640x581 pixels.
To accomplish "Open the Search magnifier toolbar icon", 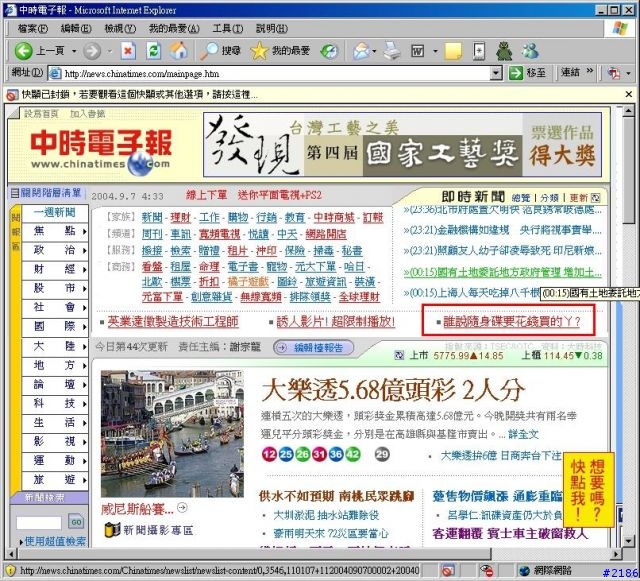I will point(209,51).
